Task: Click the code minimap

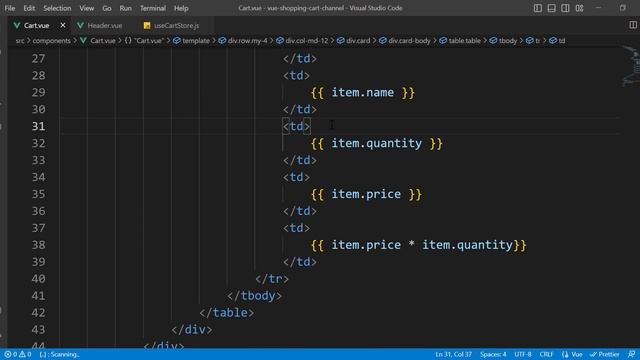Action: point(630,67)
